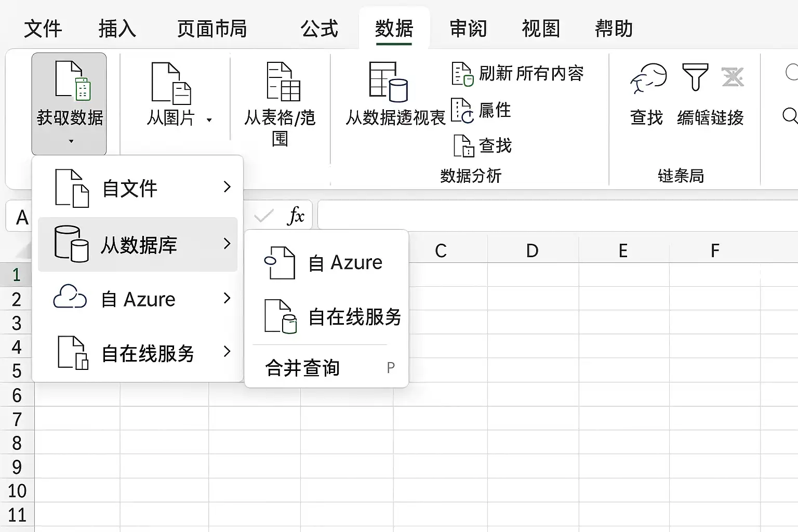Click the 获取数据 document icon
The width and height of the screenshot is (798, 532).
tap(73, 80)
